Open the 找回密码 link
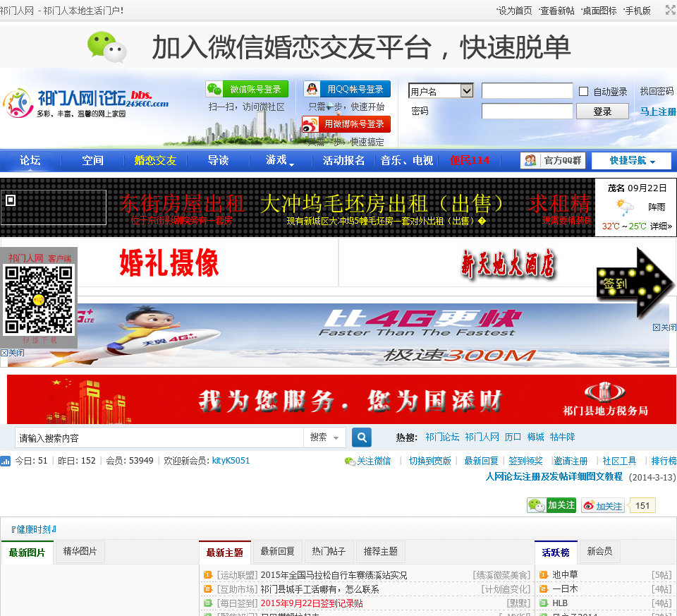This screenshot has width=677, height=616. (657, 91)
